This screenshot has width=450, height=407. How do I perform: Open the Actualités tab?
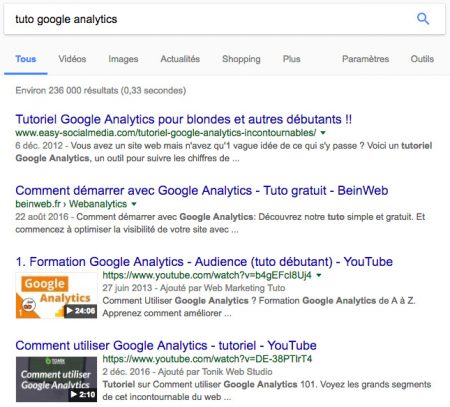180,59
